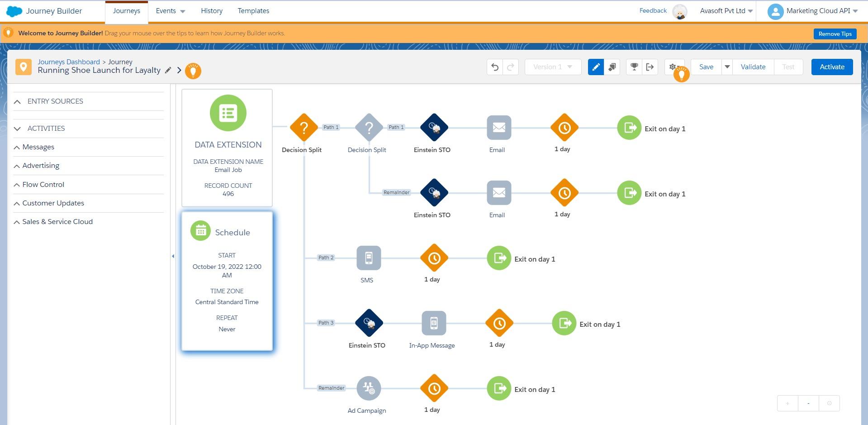The height and width of the screenshot is (425, 868).
Task: Open journey settings gear icon
Action: pos(673,67)
